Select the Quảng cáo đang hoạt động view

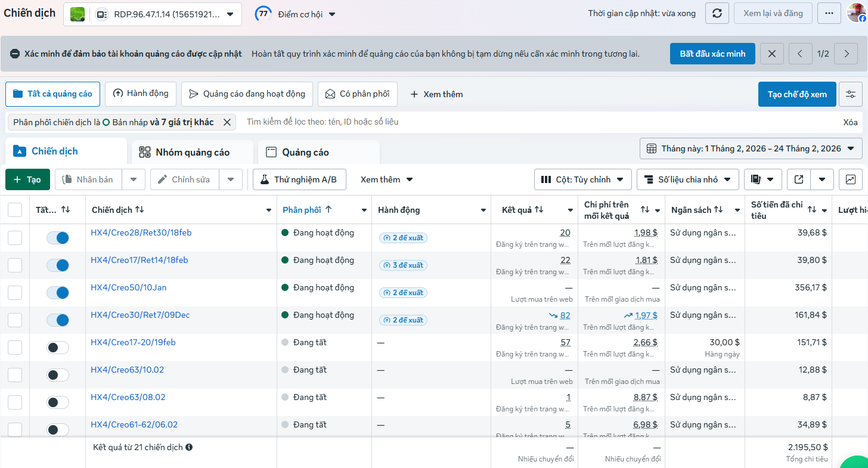[x=247, y=94]
